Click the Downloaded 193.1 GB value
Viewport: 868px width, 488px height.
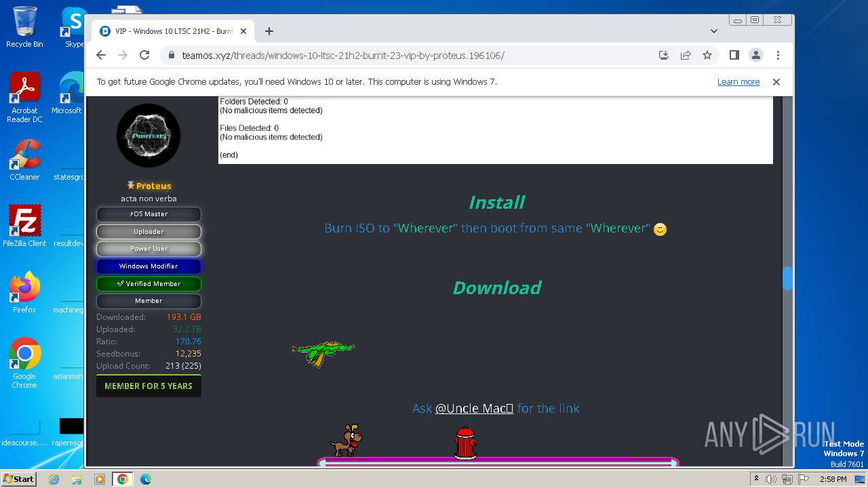coord(184,317)
